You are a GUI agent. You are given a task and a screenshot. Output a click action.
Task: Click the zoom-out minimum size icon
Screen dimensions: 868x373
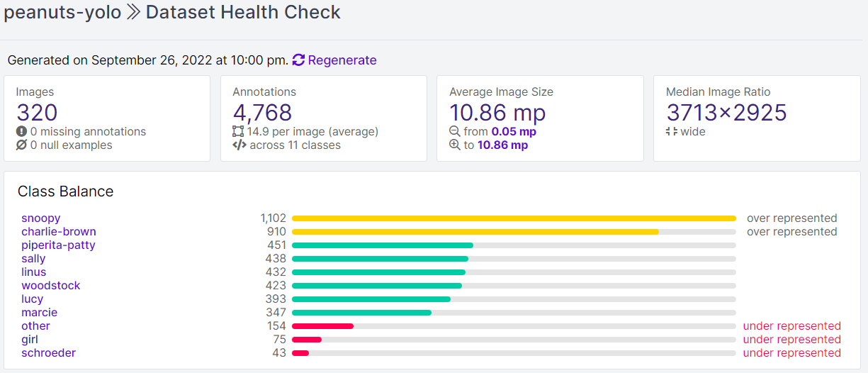[x=455, y=131]
